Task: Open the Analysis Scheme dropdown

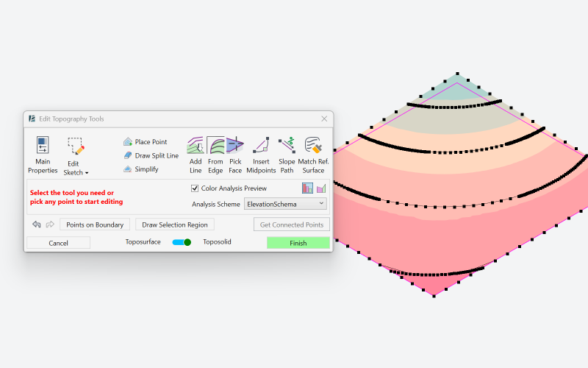Action: 286,204
